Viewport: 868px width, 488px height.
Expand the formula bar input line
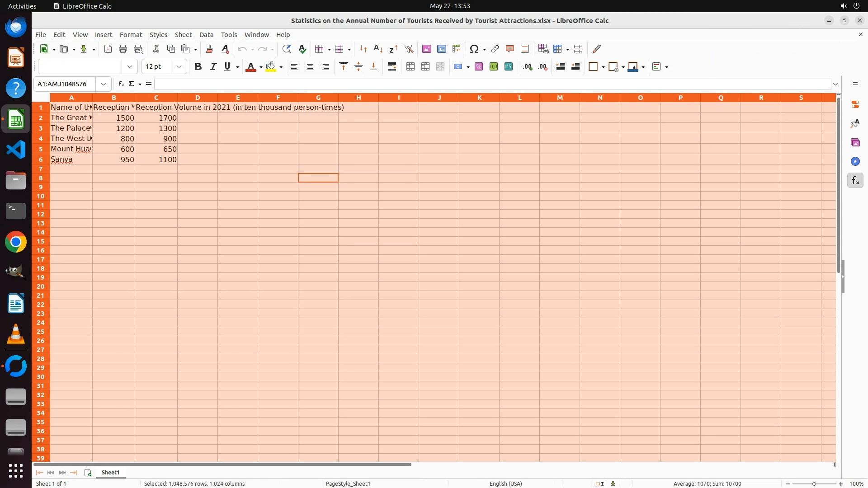(x=835, y=84)
